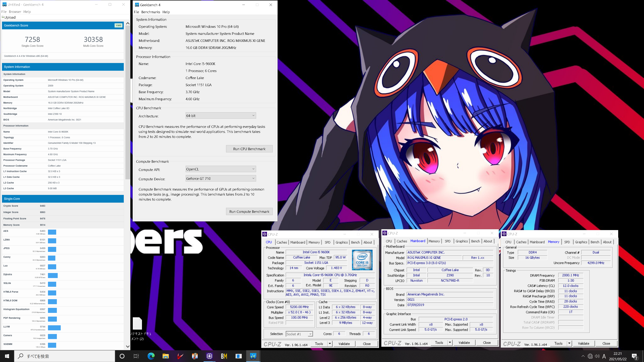Image resolution: width=644 pixels, height=362 pixels.
Task: Open the Geekbench 4 taskbar icon
Action: 253,356
